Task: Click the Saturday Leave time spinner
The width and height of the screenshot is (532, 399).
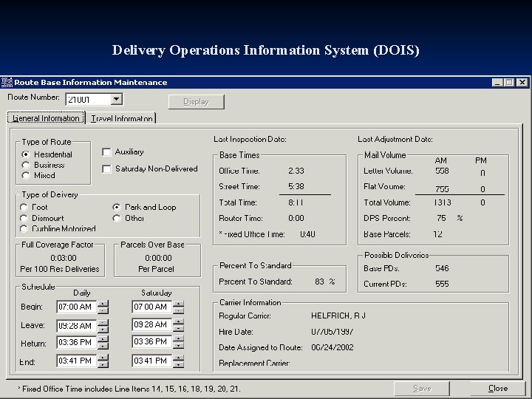Action: (178, 325)
